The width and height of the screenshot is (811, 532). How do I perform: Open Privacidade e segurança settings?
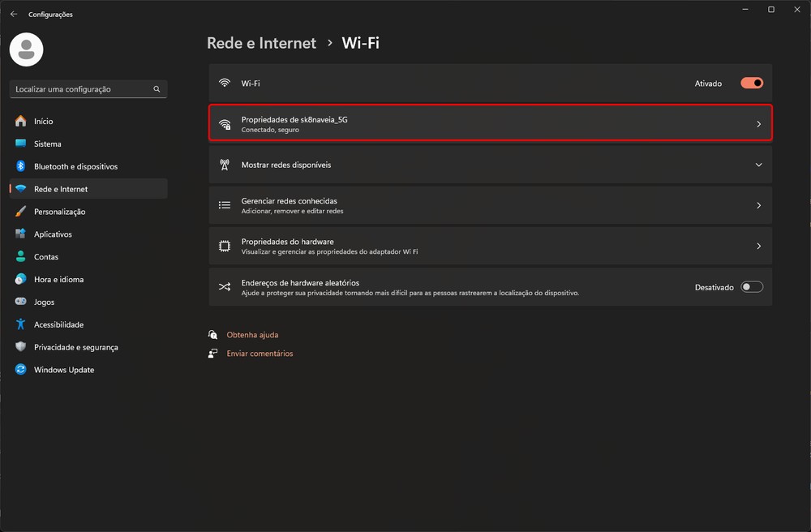pyautogui.click(x=75, y=347)
